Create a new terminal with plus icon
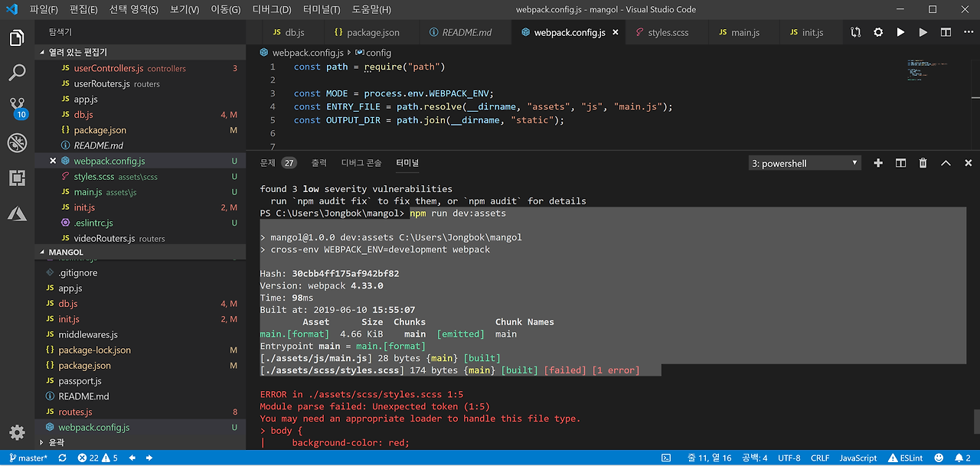This screenshot has width=980, height=466. click(x=878, y=163)
